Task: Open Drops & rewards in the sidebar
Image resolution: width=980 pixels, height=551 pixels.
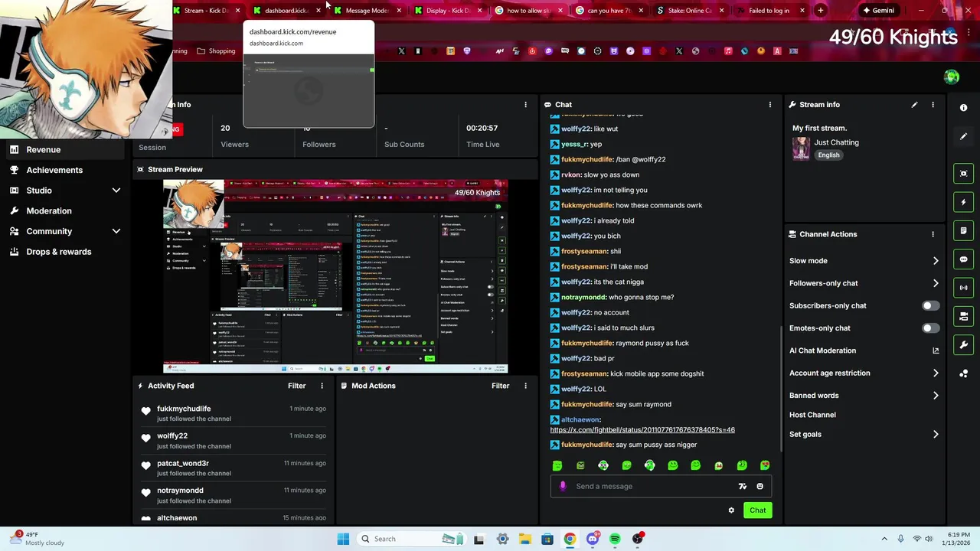Action: point(65,252)
